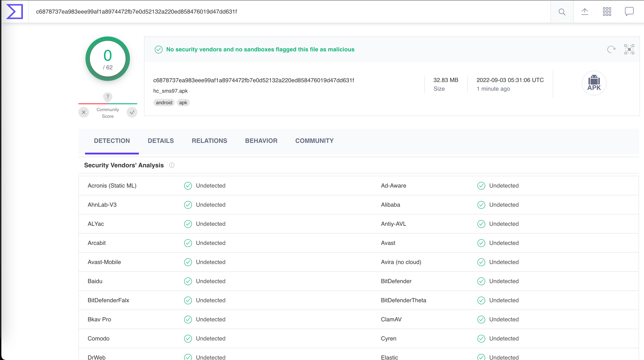Click the android tag

coord(164,103)
